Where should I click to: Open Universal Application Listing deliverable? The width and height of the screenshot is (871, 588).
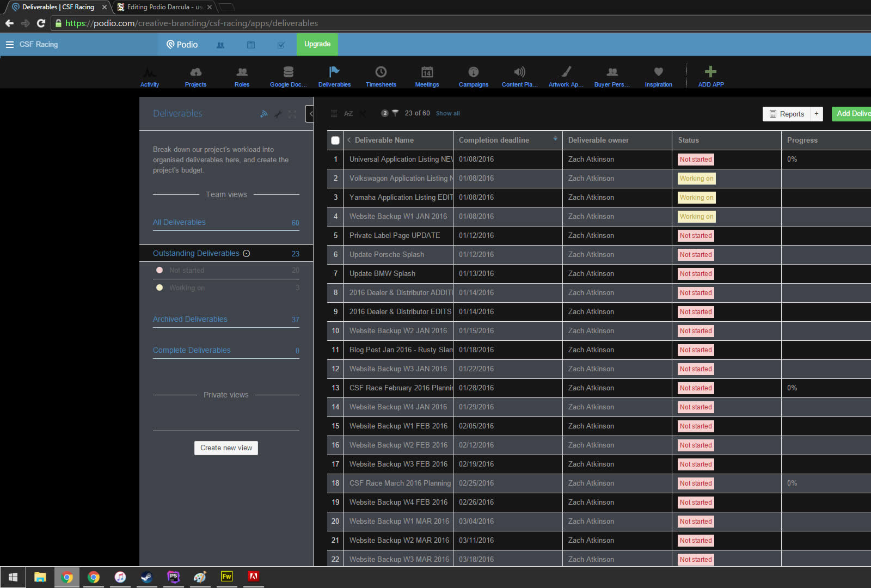pos(401,159)
